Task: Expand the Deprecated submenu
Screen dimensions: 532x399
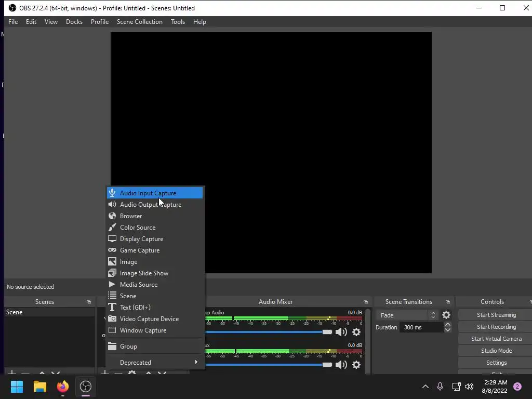Action: pyautogui.click(x=155, y=362)
